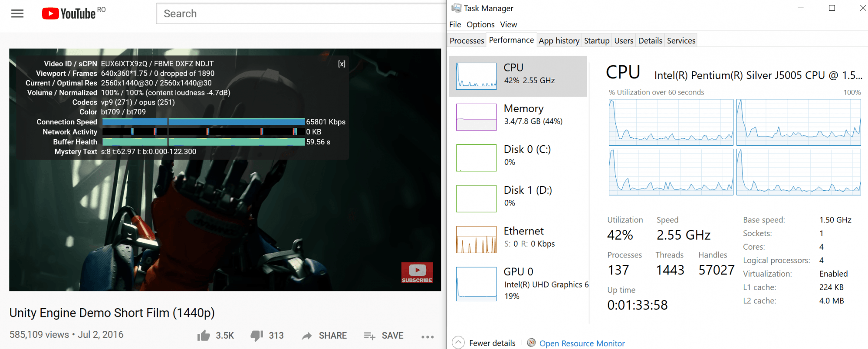Open the Details tab
The image size is (868, 349).
click(650, 41)
